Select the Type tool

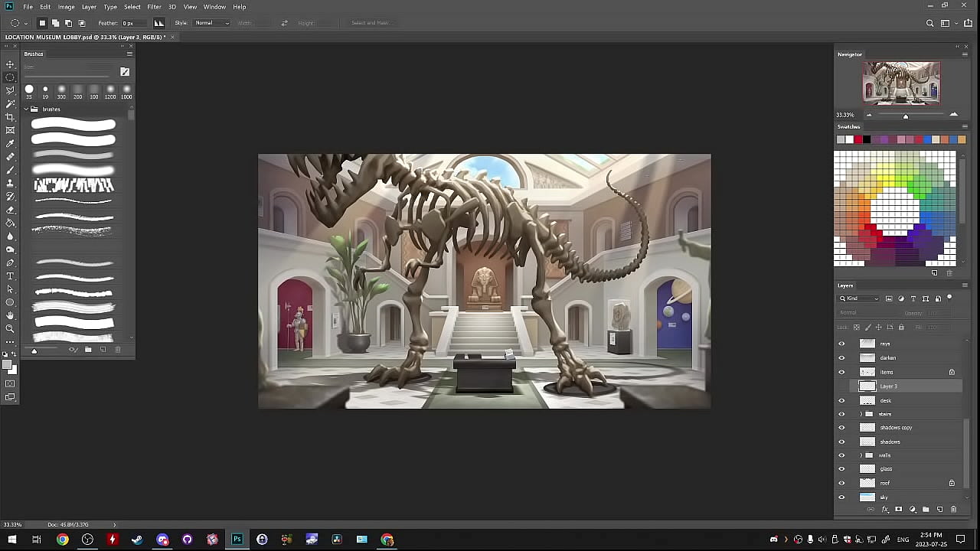pyautogui.click(x=10, y=275)
